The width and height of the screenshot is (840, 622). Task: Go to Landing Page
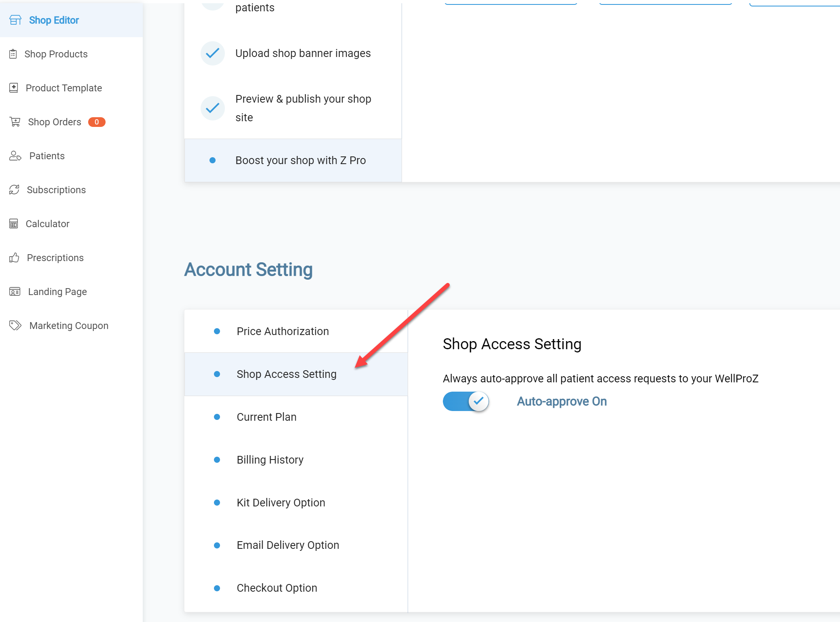coord(71,291)
